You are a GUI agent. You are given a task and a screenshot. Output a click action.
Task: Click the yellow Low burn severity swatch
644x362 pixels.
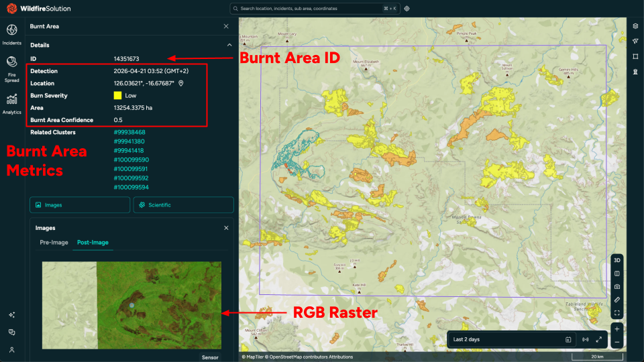[117, 96]
